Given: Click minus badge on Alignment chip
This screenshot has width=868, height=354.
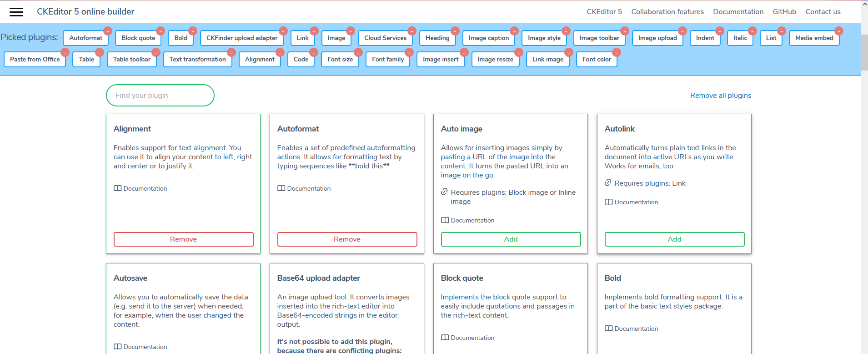Looking at the screenshot, I should 280,52.
